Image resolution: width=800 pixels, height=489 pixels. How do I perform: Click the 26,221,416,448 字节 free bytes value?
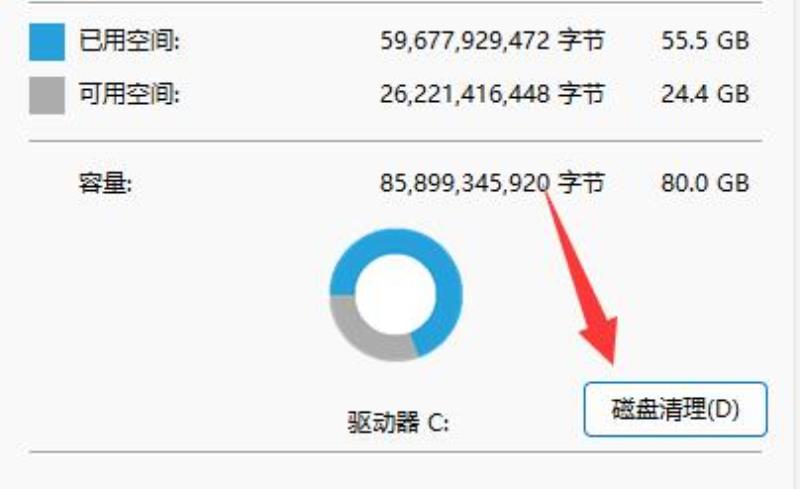pos(492,94)
